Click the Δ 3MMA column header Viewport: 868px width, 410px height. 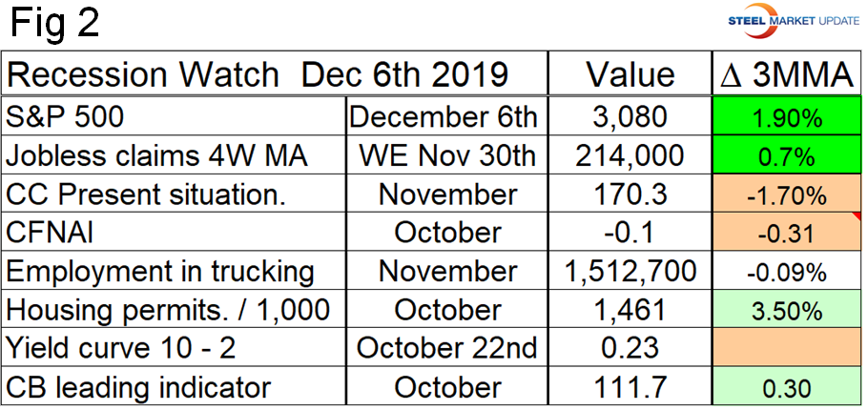(786, 76)
